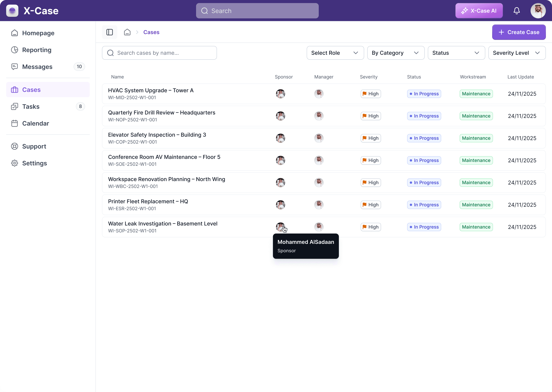Screen dimensions: 552x392
Task: Click the Printer Fleet manager avatar
Action: (x=319, y=205)
